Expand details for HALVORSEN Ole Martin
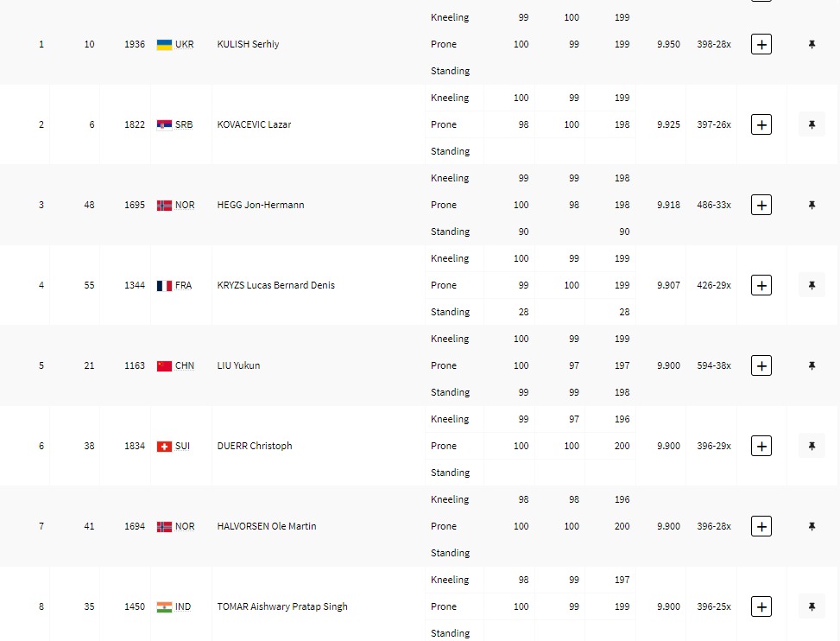The height and width of the screenshot is (641, 840). [761, 526]
